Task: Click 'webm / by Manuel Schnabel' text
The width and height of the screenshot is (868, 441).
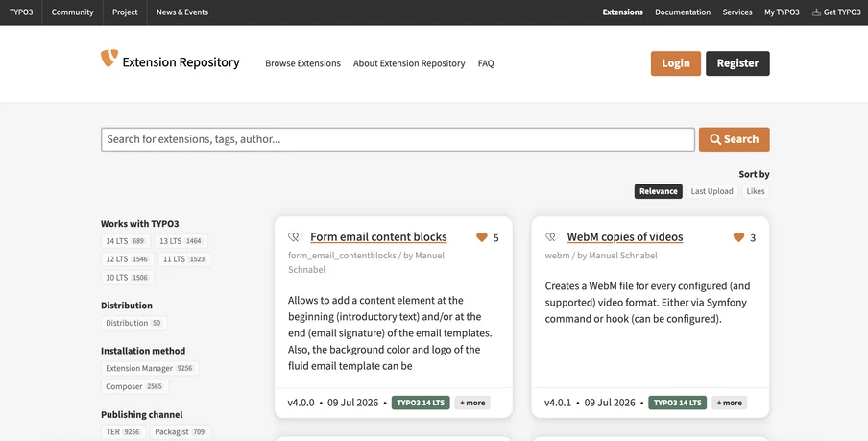Action: 601,256
